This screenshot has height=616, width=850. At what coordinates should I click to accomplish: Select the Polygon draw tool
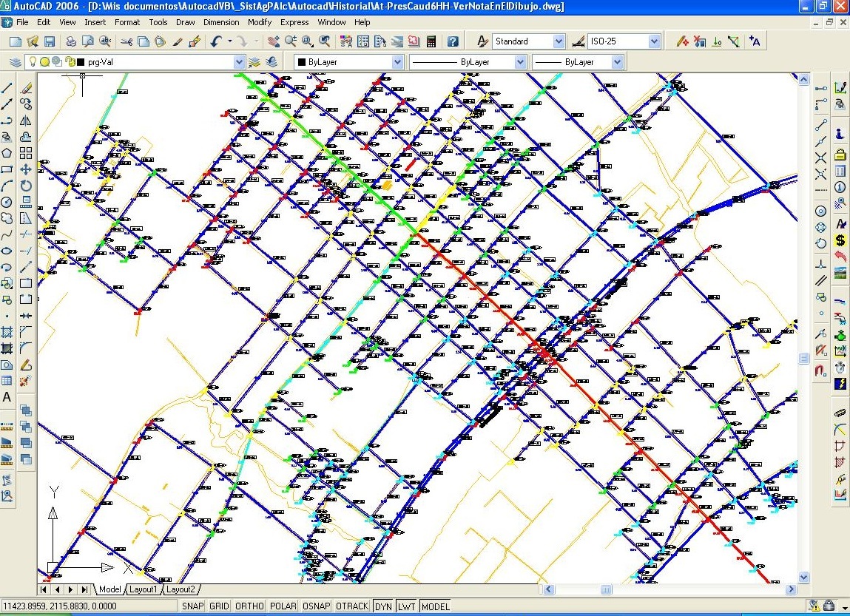click(x=7, y=153)
